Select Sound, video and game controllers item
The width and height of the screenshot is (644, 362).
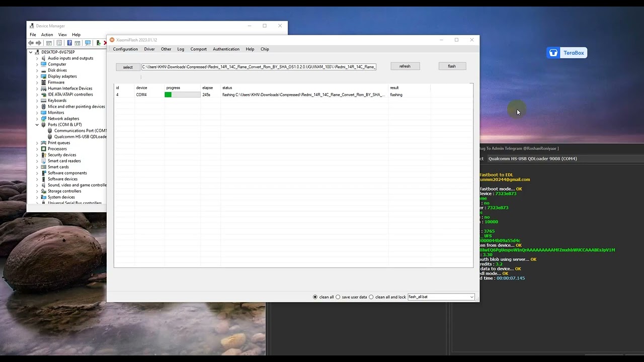77,185
